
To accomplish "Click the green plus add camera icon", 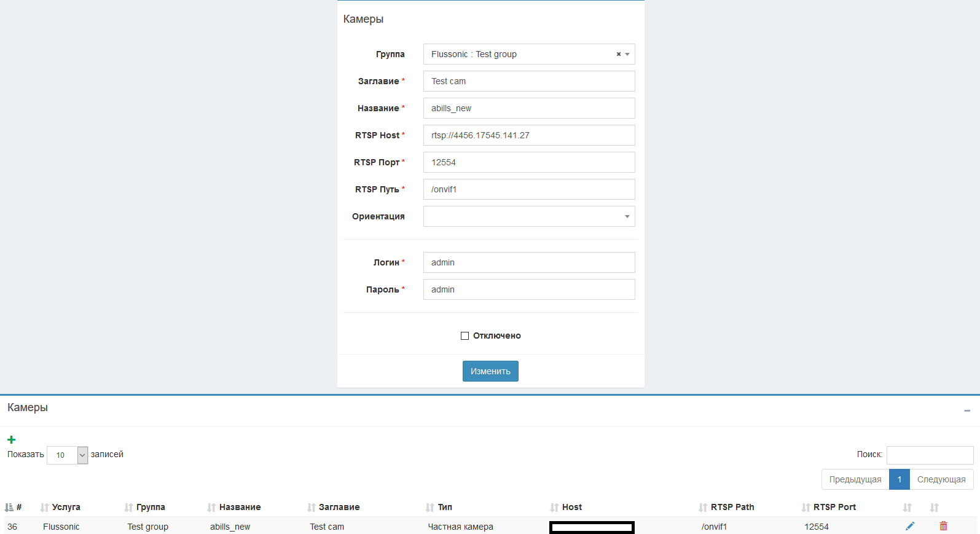I will pos(11,439).
